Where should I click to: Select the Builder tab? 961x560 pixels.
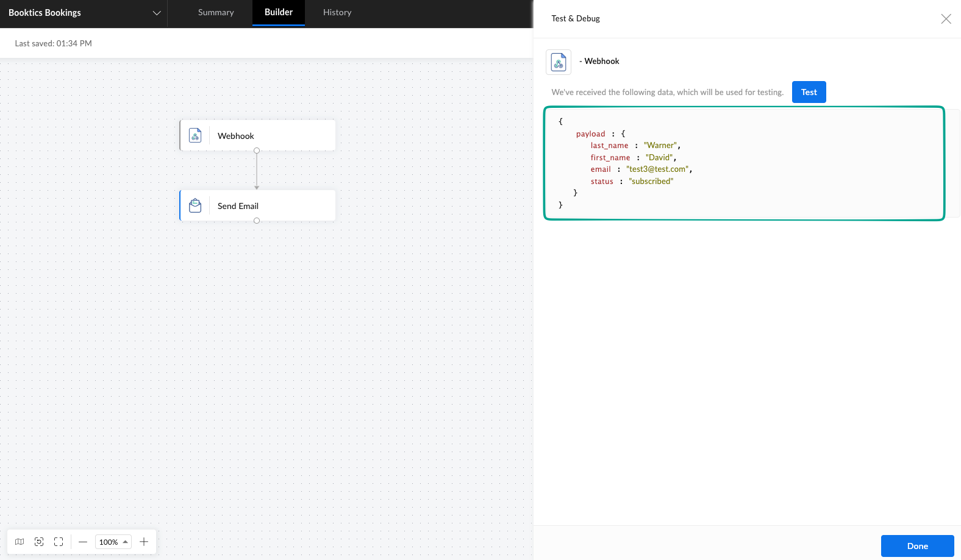[x=279, y=13]
